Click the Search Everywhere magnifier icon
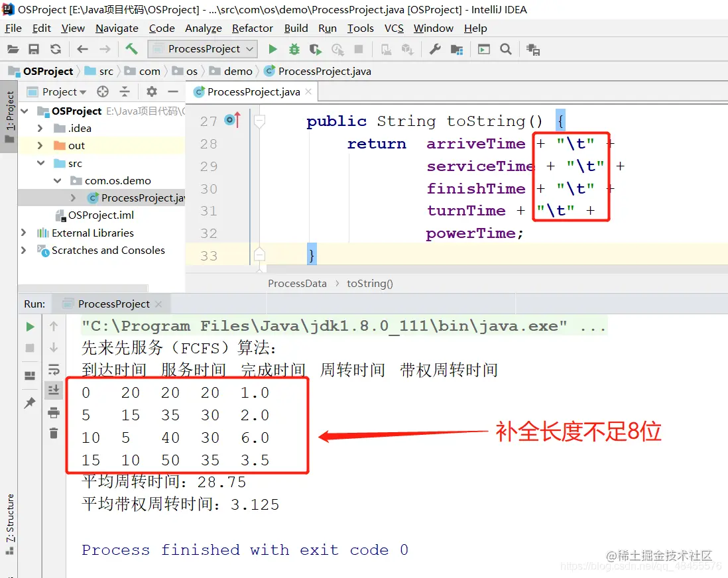The height and width of the screenshot is (578, 728). [x=506, y=49]
